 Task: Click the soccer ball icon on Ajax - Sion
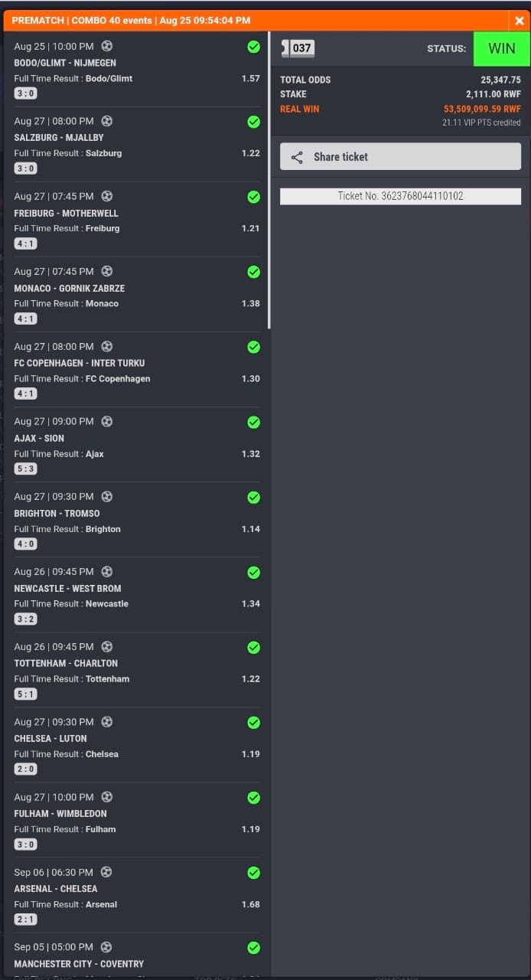[x=106, y=421]
